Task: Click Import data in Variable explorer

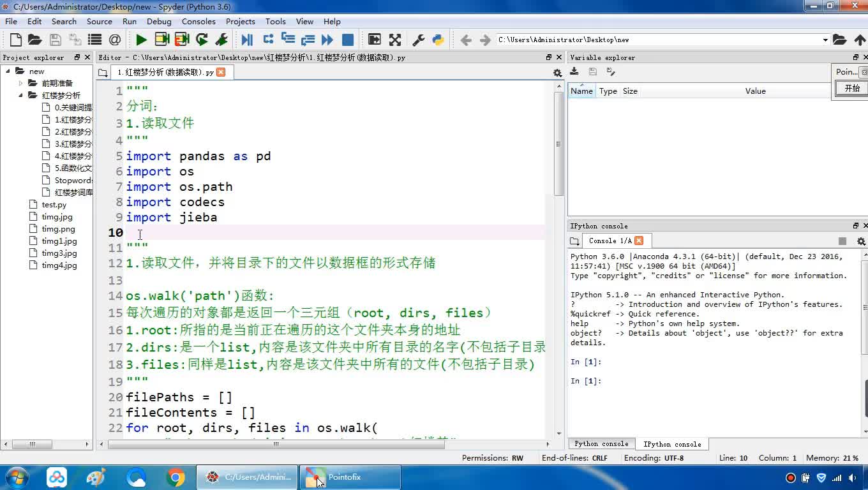Action: click(x=574, y=71)
